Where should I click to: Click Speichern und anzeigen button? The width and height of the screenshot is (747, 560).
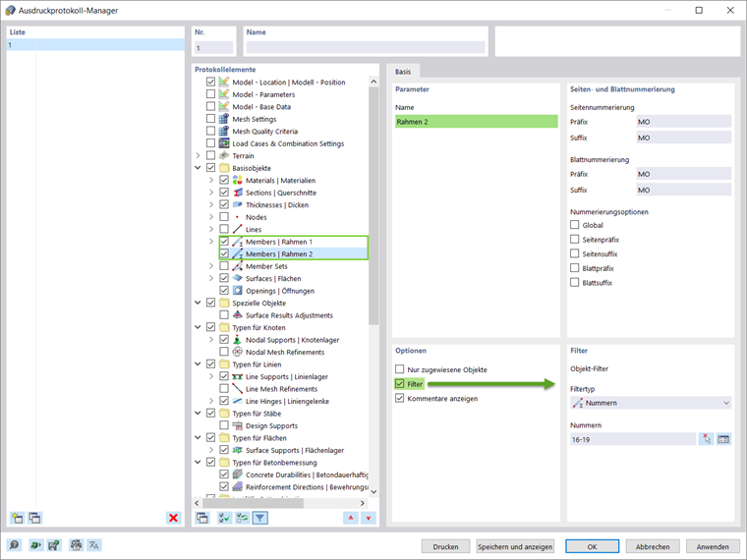tap(515, 546)
